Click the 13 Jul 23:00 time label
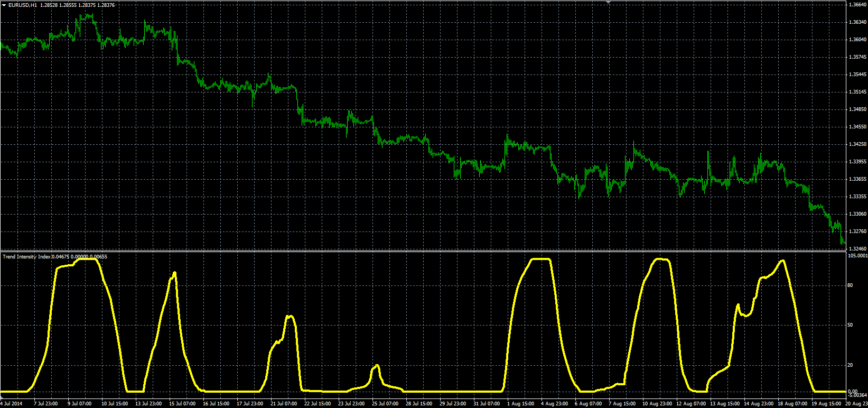This screenshot has width=868, height=408. tap(148, 404)
